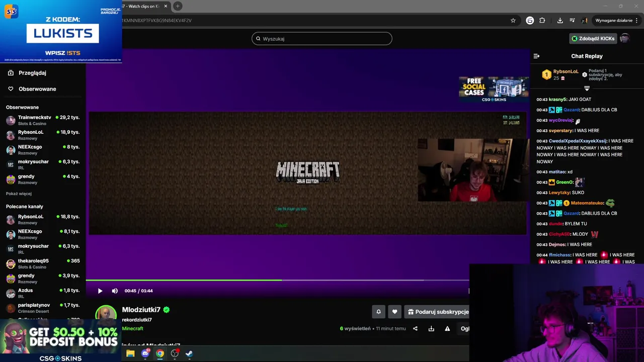
Task: Click the CSGOSkins deposit bonus ad
Action: pos(60,341)
